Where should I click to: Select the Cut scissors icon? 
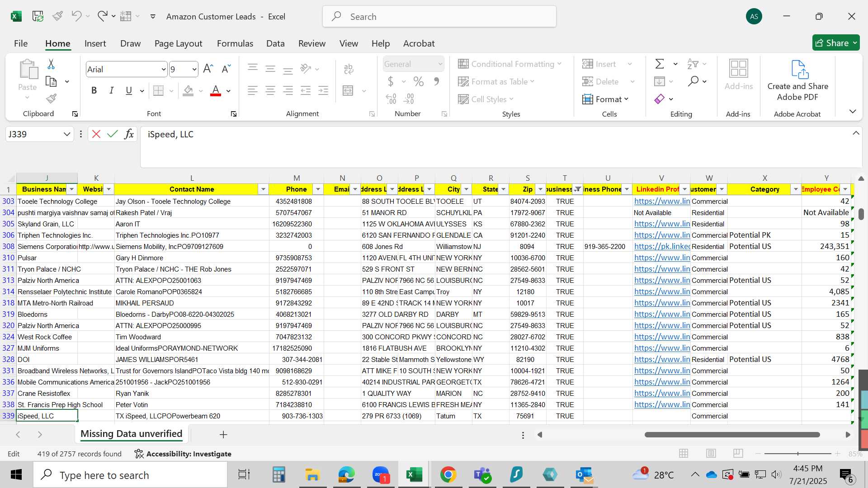tap(51, 64)
